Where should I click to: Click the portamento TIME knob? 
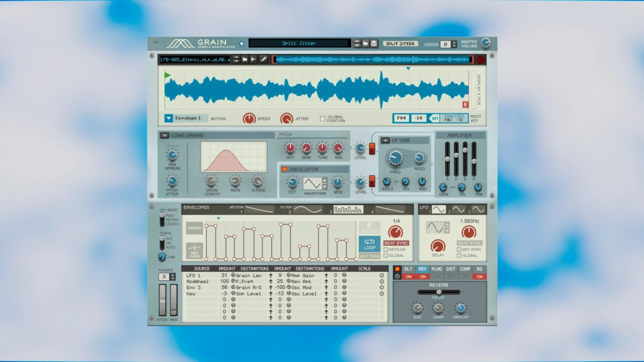[162, 257]
